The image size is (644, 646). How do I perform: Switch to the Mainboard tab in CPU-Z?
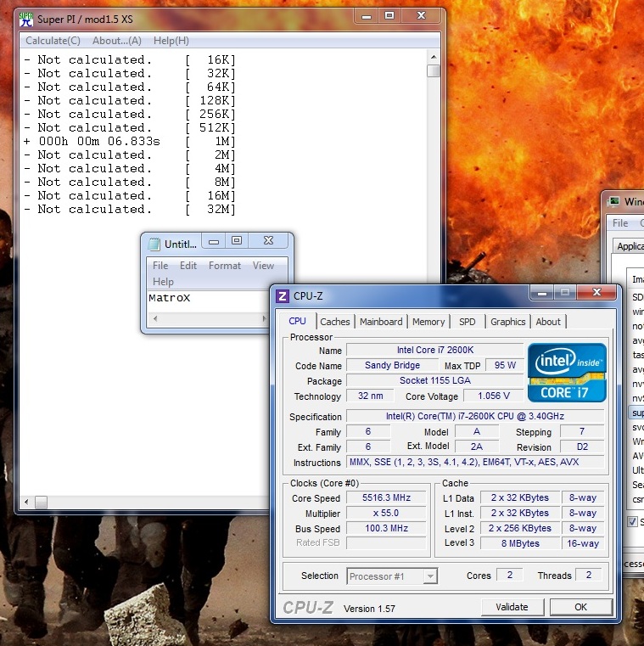pyautogui.click(x=381, y=322)
